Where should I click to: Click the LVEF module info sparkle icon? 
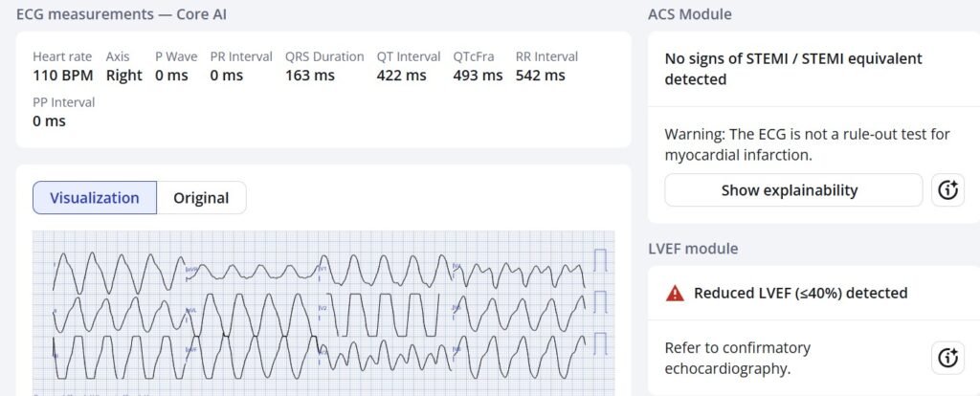click(x=947, y=358)
